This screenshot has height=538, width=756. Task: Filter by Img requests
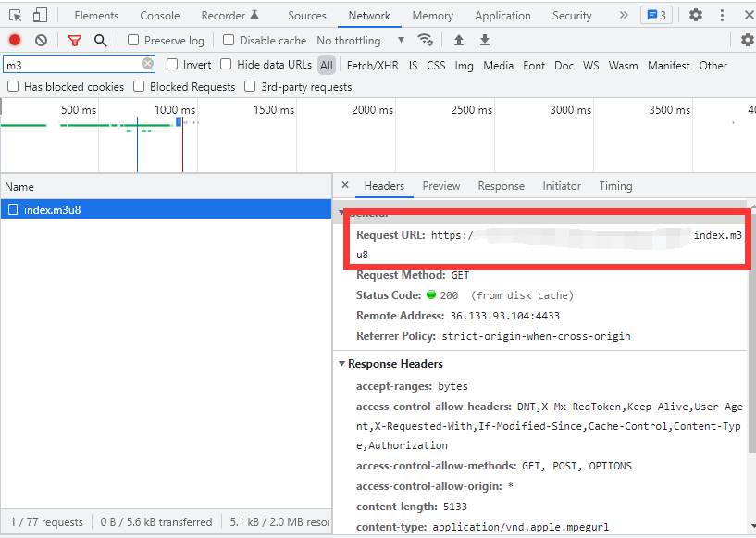pyautogui.click(x=464, y=65)
